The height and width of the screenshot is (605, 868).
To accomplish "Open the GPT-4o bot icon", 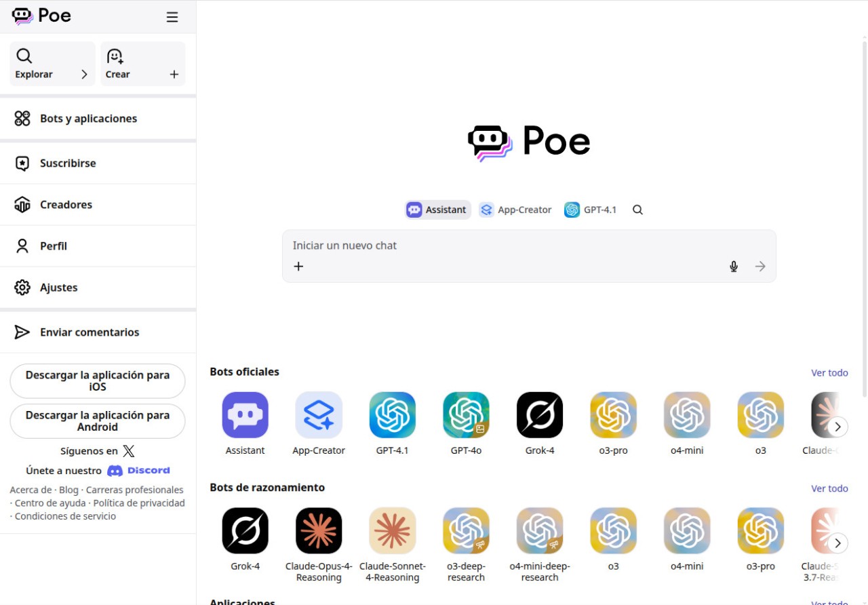I will click(466, 415).
